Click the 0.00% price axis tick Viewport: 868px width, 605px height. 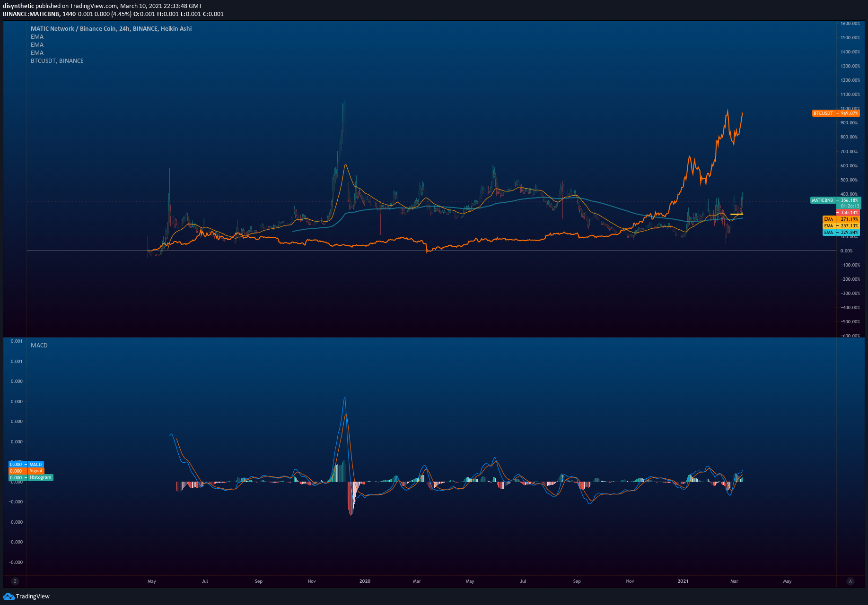(x=847, y=251)
